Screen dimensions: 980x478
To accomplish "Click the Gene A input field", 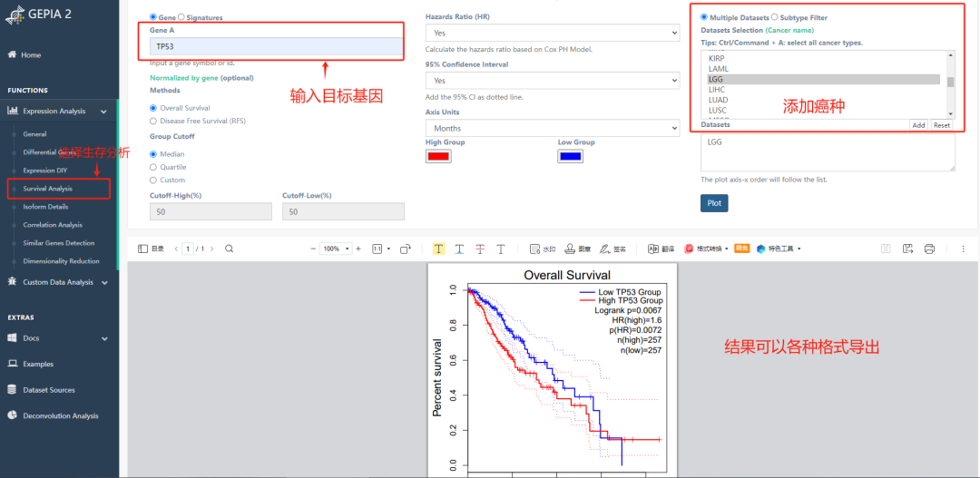I will click(x=277, y=46).
